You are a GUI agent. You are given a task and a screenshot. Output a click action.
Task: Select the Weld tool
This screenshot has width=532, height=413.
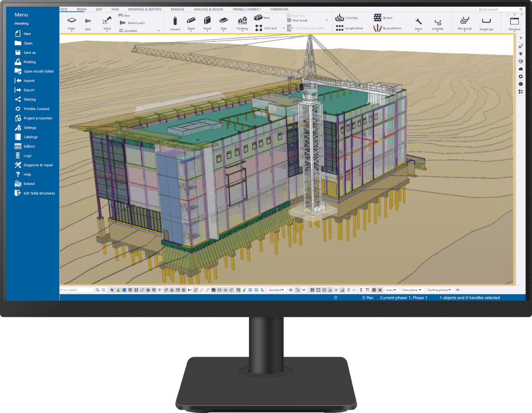click(106, 23)
